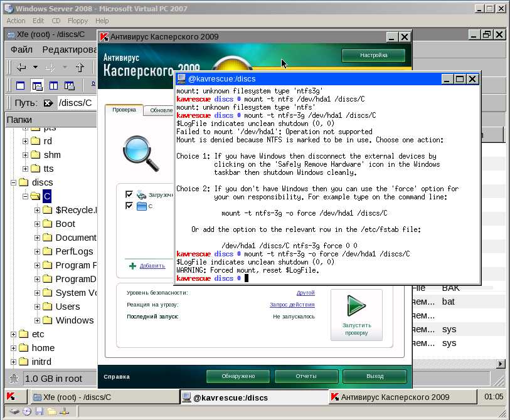Select two panels view icon in Xfe
Viewport: 510px width, 420px height.
53,86
